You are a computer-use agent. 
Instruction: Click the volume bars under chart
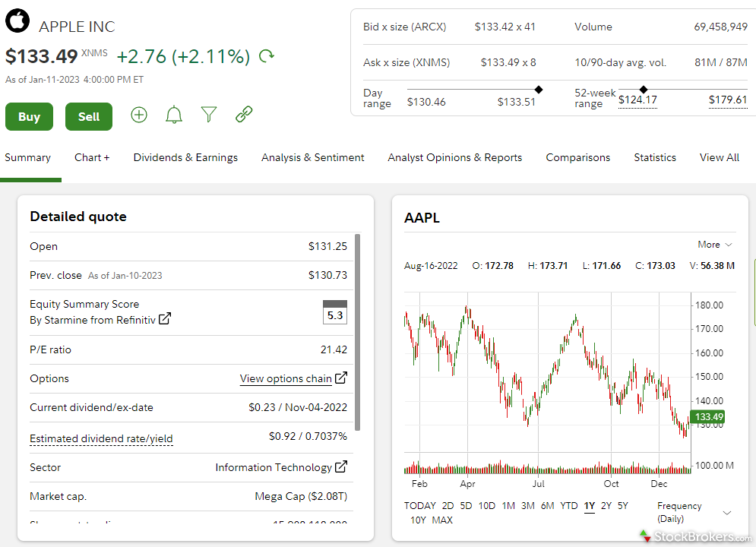coord(547,466)
